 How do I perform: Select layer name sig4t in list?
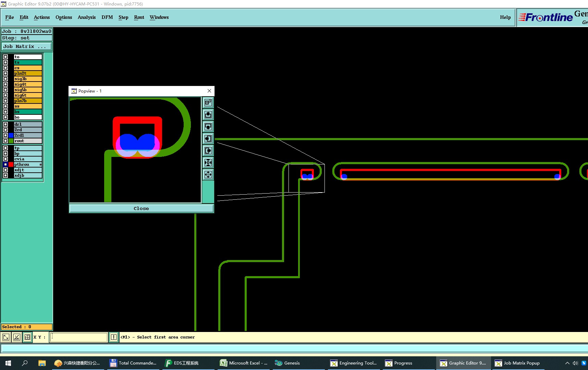pos(28,84)
